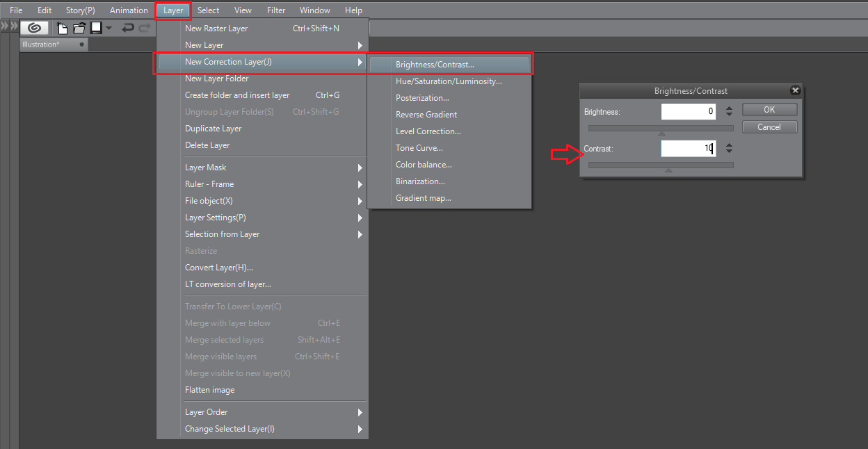Screen dimensions: 868x449
Task: Expand the Layer Mask submenu
Action: [x=262, y=168]
